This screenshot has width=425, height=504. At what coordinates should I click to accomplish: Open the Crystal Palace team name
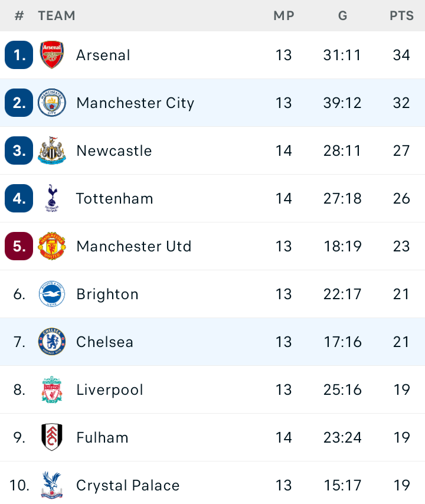[127, 485]
